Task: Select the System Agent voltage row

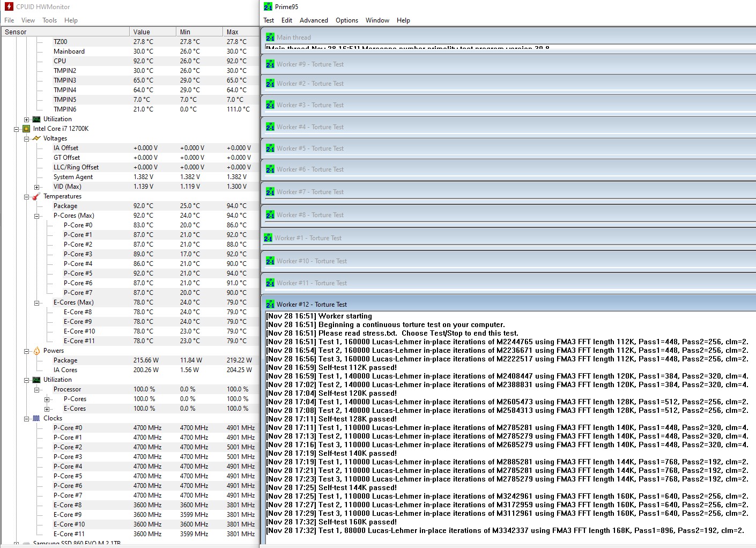Action: (130, 177)
